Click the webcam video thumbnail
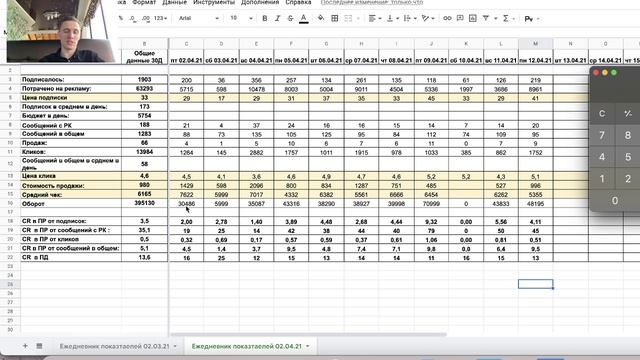Image resolution: width=640 pixels, height=360 pixels. 61,31
